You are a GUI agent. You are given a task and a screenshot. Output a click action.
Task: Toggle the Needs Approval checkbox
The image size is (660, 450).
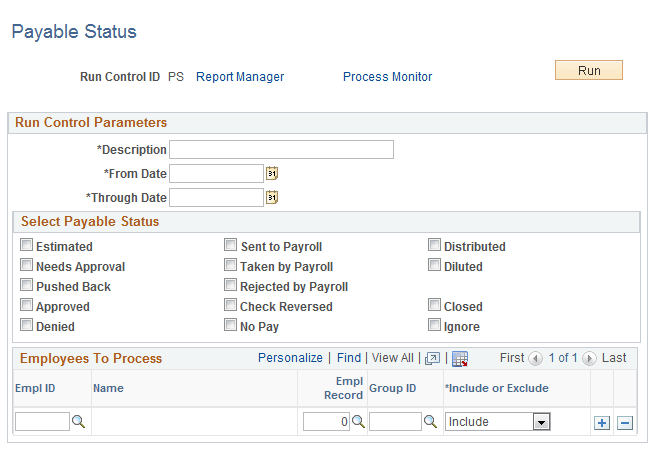pyautogui.click(x=26, y=265)
